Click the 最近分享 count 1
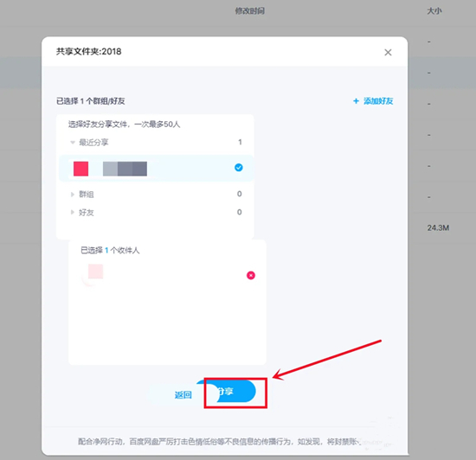Viewport: 476px width, 460px height. tap(240, 142)
